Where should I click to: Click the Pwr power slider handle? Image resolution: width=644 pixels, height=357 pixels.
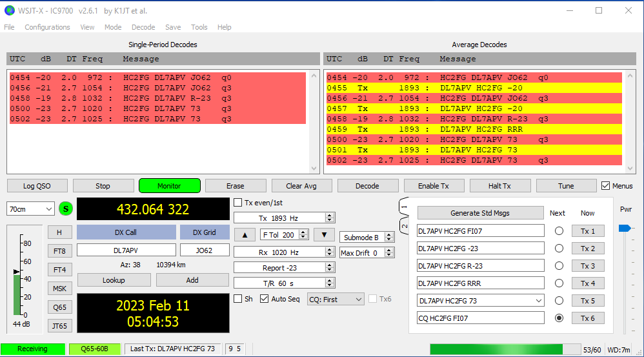624,228
